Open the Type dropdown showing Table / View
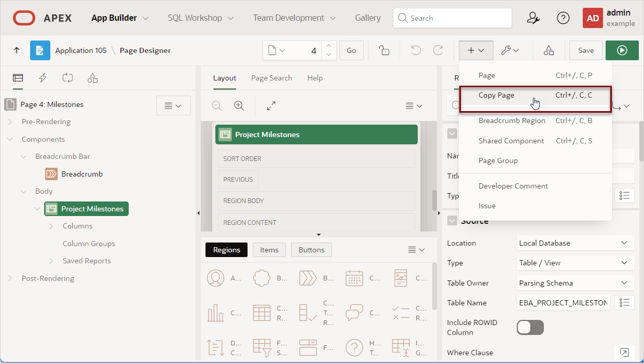This screenshot has height=363, width=644. click(x=576, y=263)
